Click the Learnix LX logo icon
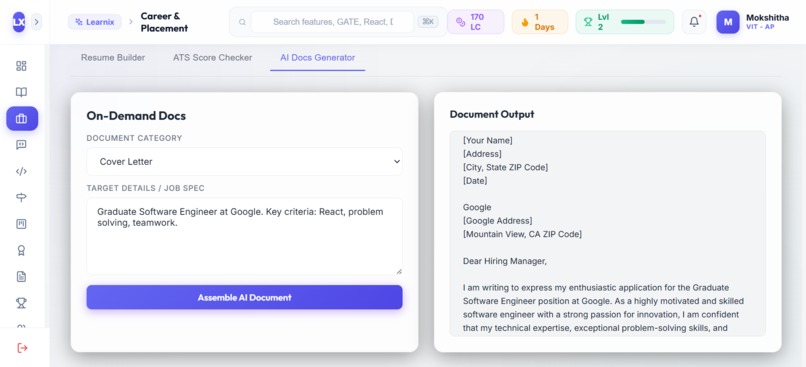 (x=19, y=22)
